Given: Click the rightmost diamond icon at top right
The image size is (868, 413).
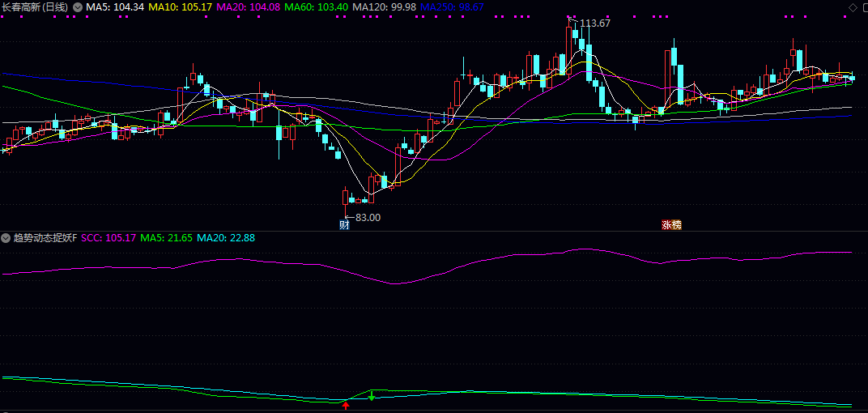Looking at the screenshot, I should [x=862, y=7].
